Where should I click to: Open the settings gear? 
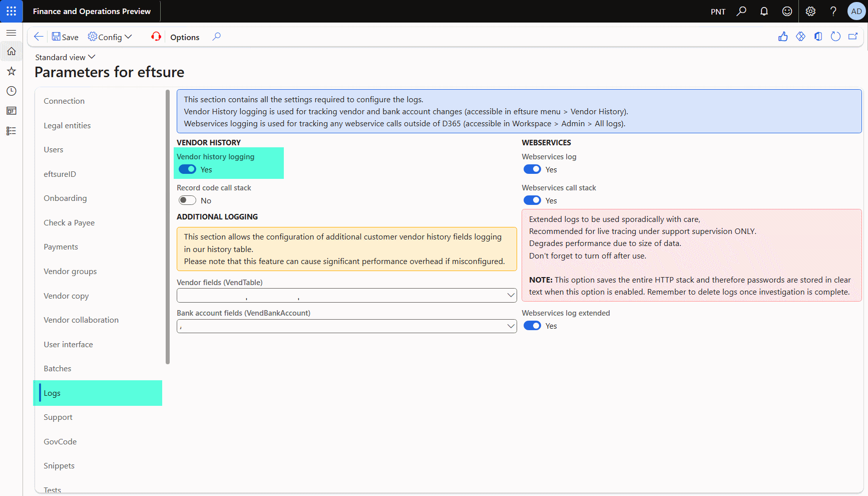click(810, 11)
